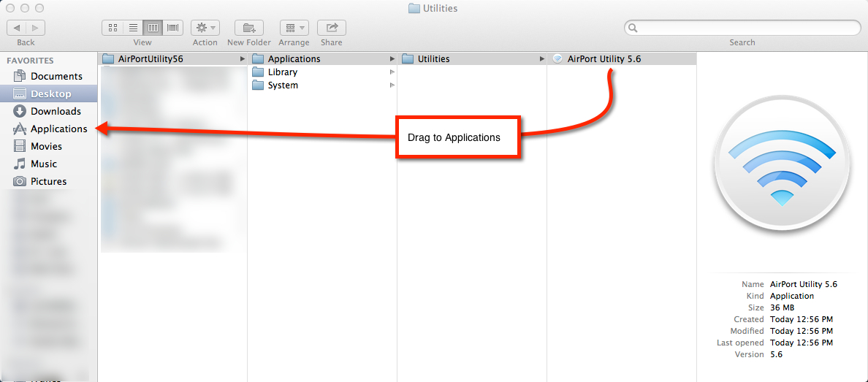
Task: Click the New Folder toolbar button
Action: (x=249, y=28)
